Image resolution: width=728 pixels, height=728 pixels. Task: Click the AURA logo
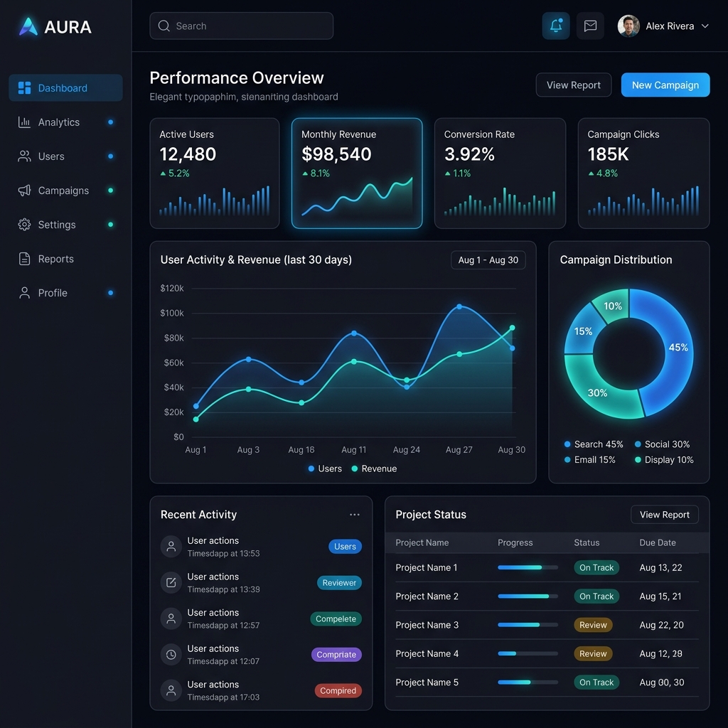tap(55, 26)
